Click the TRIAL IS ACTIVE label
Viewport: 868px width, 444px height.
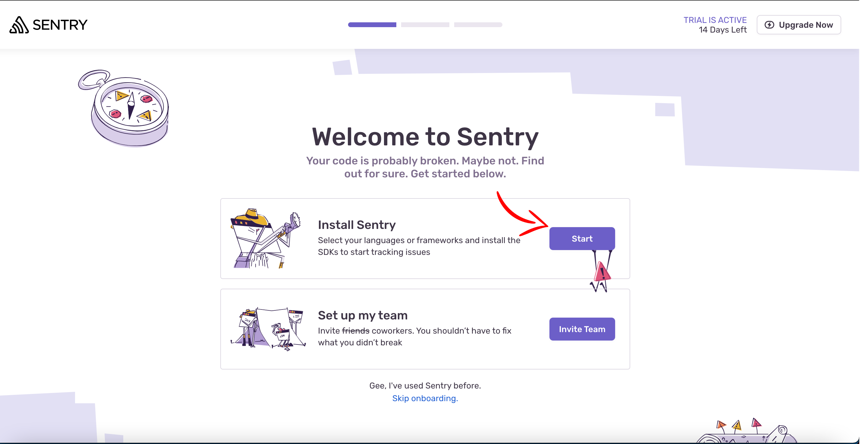coord(715,20)
